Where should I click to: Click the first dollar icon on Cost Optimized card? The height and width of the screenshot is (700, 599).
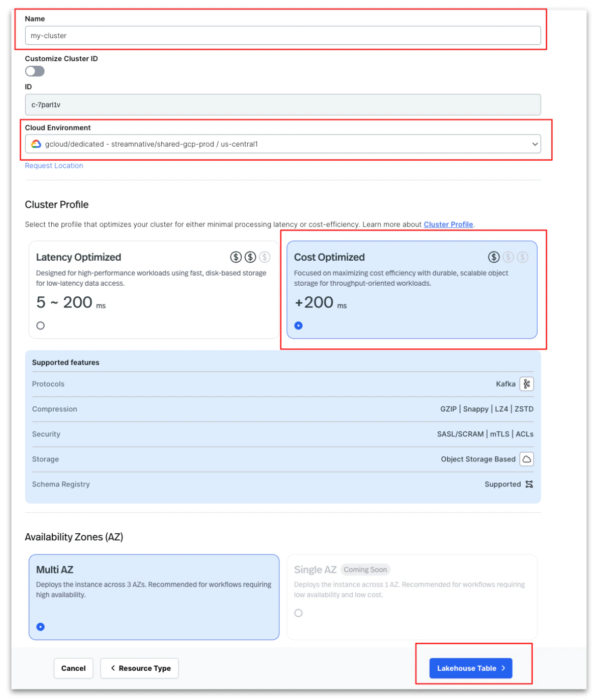coord(493,257)
